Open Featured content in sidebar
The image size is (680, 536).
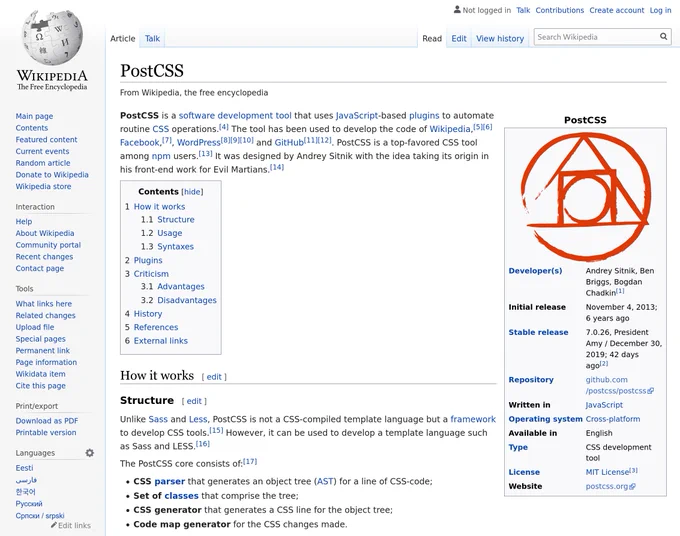(x=46, y=140)
